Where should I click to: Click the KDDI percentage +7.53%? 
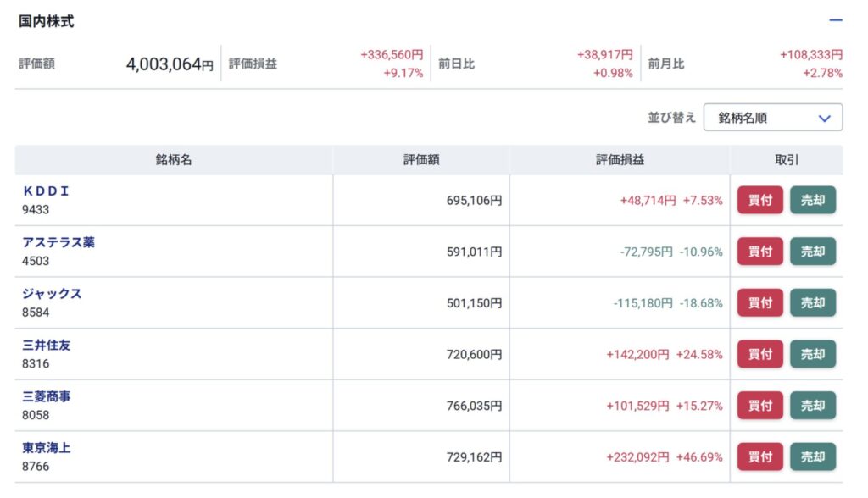703,201
